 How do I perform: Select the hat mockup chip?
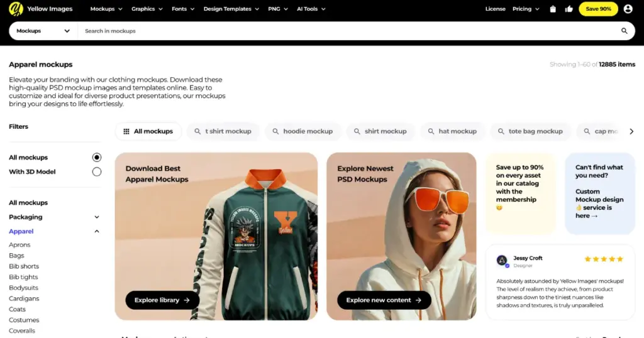453,131
